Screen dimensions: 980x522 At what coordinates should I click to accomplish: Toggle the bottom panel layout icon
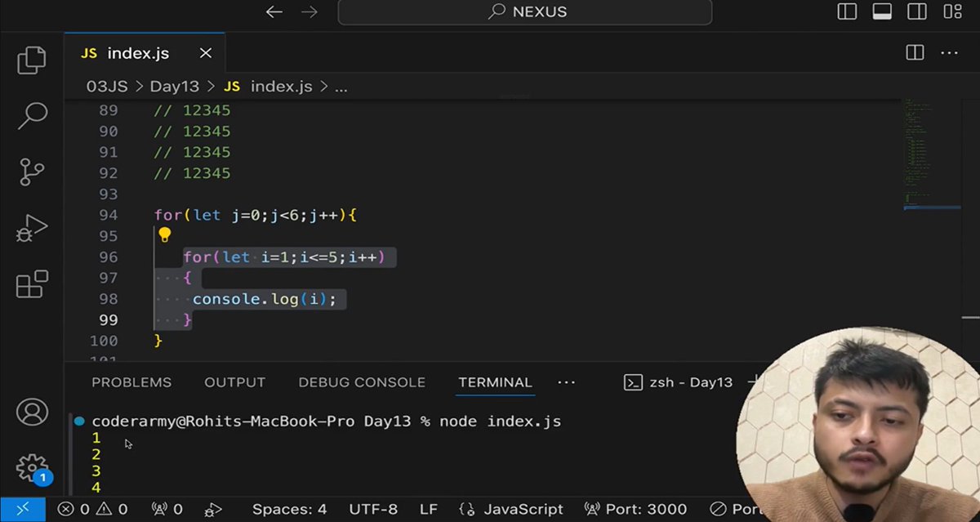(x=882, y=11)
